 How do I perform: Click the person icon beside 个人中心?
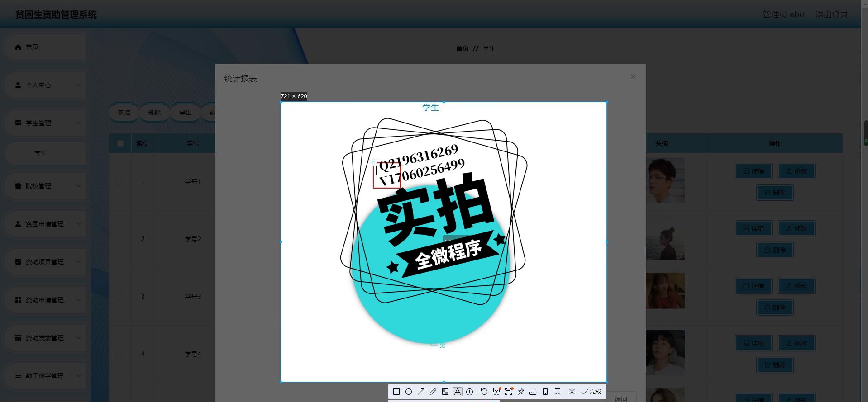(x=18, y=85)
